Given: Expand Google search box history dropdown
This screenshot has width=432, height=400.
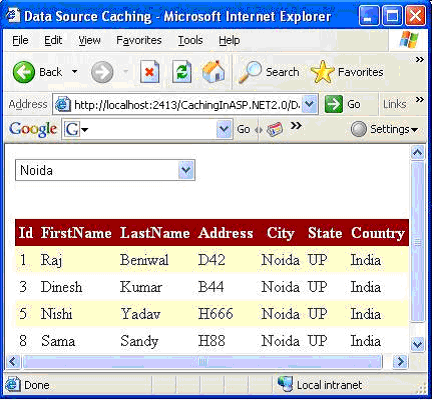Looking at the screenshot, I should pyautogui.click(x=224, y=129).
